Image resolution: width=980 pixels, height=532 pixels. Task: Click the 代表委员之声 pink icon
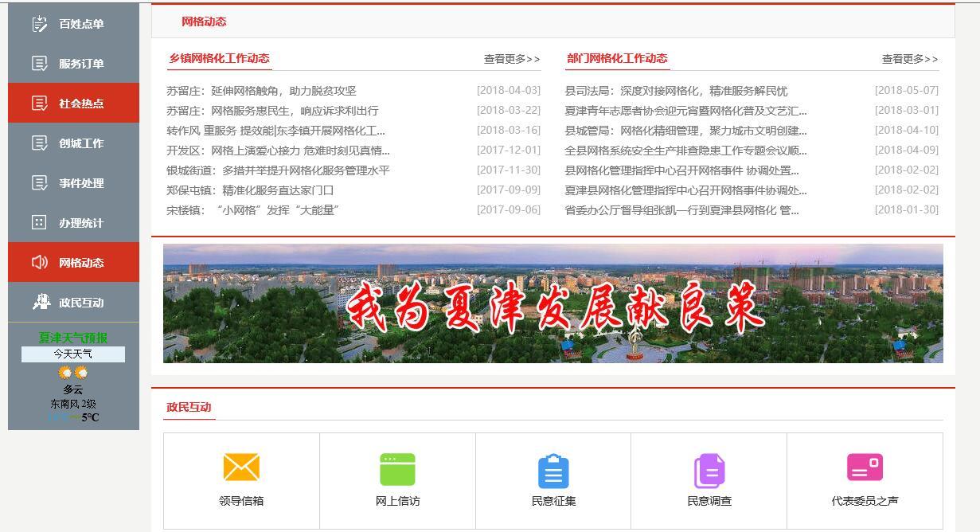click(x=865, y=468)
